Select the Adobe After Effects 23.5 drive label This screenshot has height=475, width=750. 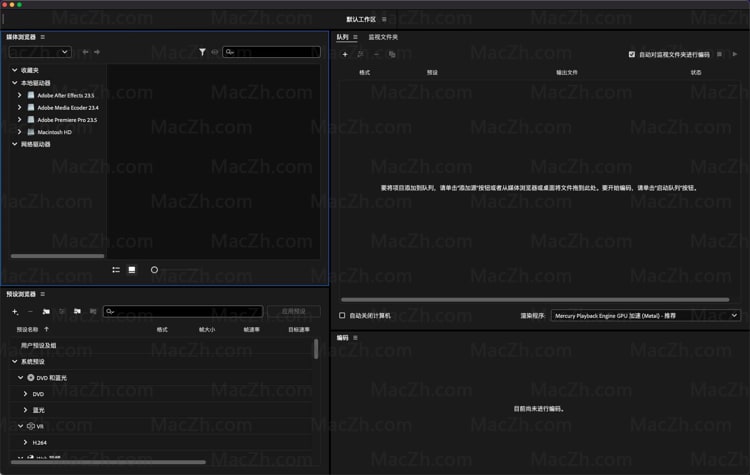point(66,95)
